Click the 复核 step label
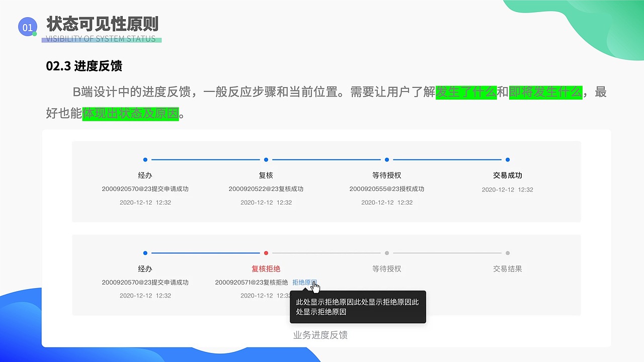 266,175
